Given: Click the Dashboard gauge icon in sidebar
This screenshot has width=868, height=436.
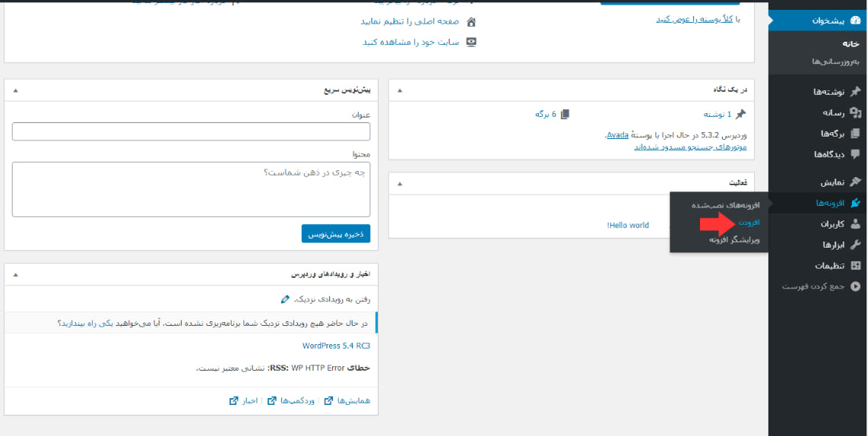Looking at the screenshot, I should 855,21.
